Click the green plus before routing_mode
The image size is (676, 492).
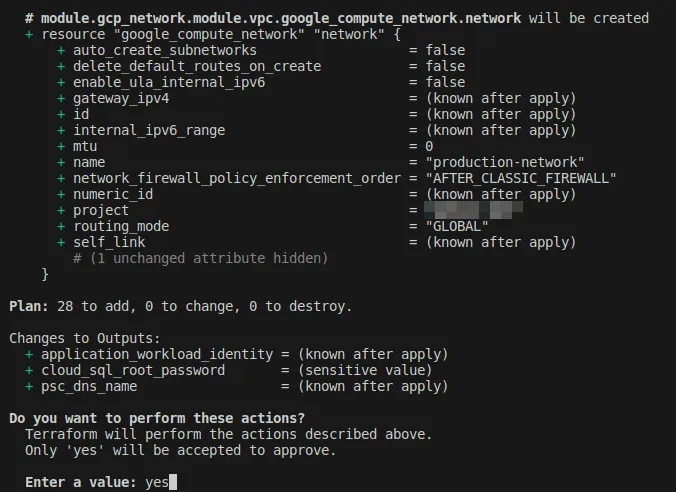[x=61, y=226]
